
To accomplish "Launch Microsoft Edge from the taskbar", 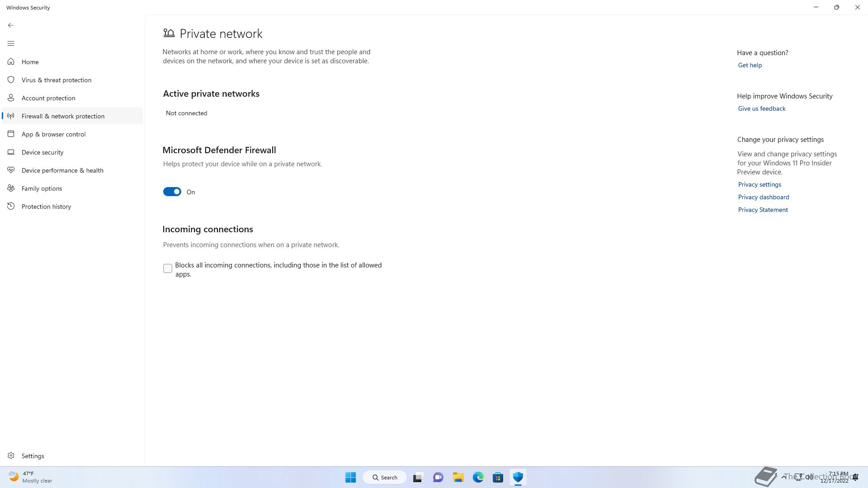I will 478,477.
